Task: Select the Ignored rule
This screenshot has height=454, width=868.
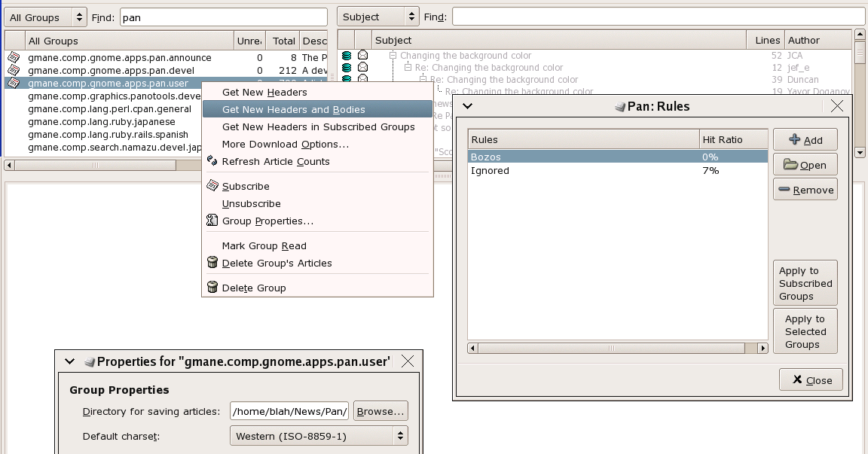Action: (x=618, y=170)
